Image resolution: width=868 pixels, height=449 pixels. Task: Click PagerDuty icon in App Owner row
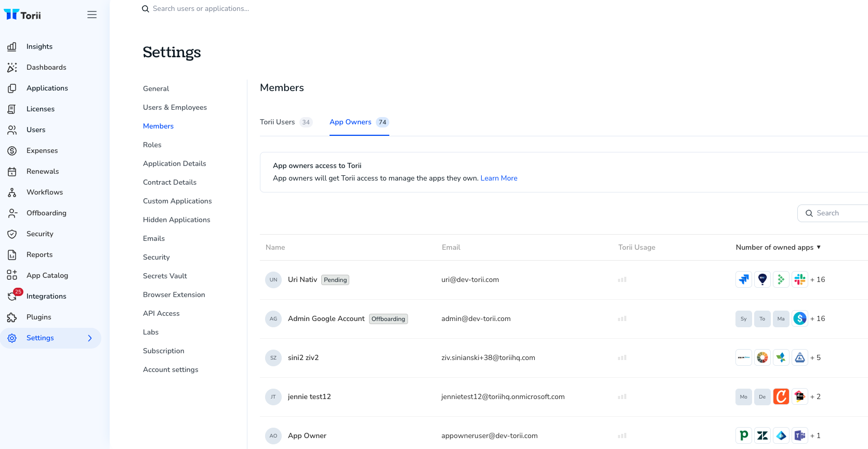pyautogui.click(x=744, y=436)
